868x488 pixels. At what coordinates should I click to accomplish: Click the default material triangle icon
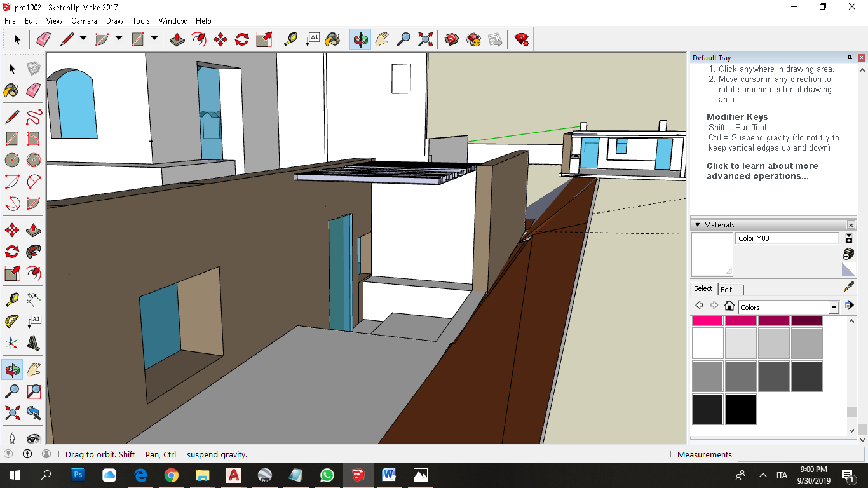[848, 270]
